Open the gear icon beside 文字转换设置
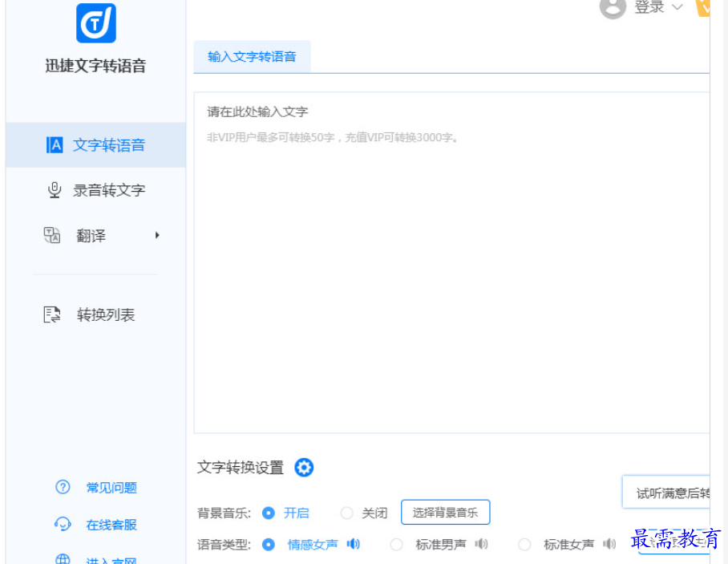728x564 pixels. [x=304, y=468]
